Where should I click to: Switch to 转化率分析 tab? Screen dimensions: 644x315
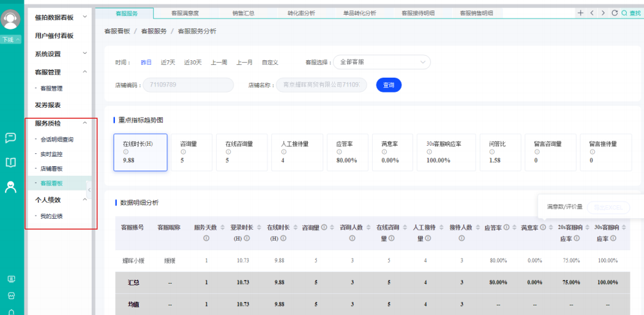tap(301, 13)
